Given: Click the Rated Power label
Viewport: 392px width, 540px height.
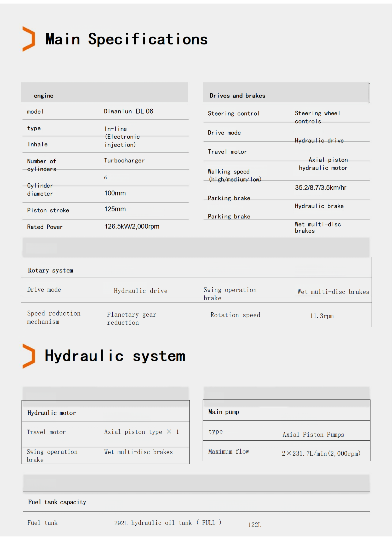Looking at the screenshot, I should pyautogui.click(x=45, y=227).
